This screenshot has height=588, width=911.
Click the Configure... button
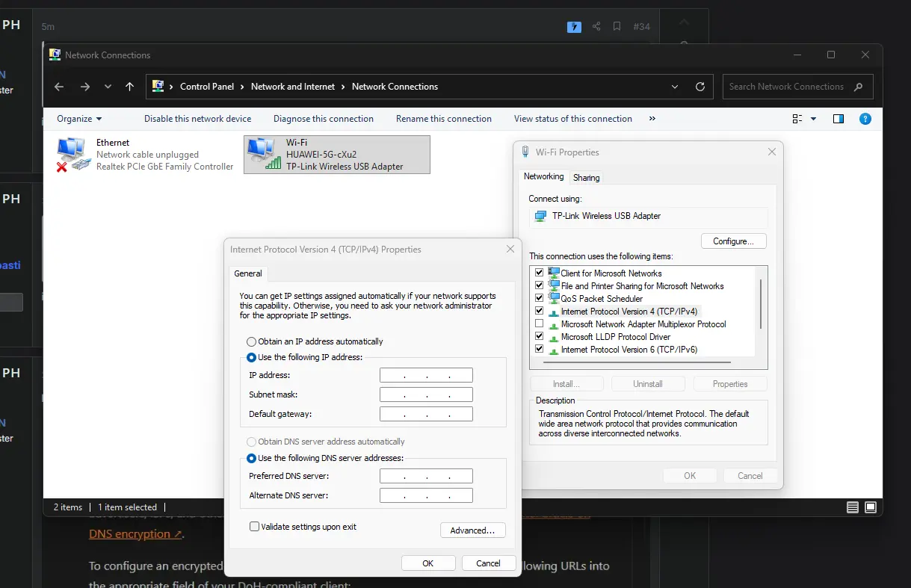point(734,241)
